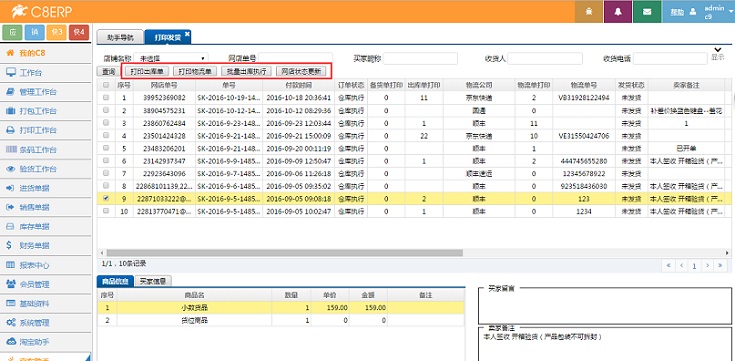Click the yellow header icon left of the bell
Screen dimensions: 735x361
click(589, 12)
